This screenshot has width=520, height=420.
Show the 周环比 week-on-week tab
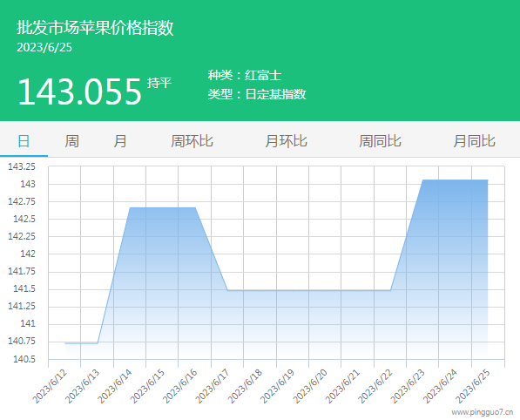click(192, 141)
